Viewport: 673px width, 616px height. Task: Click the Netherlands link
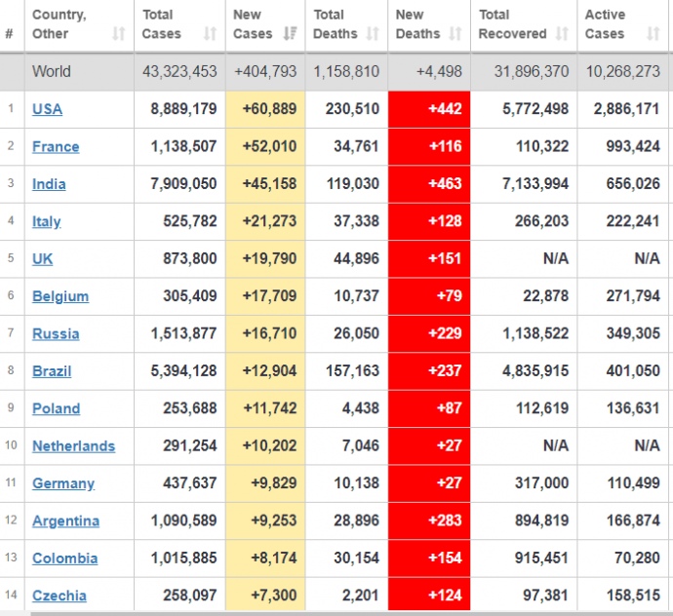tap(73, 446)
